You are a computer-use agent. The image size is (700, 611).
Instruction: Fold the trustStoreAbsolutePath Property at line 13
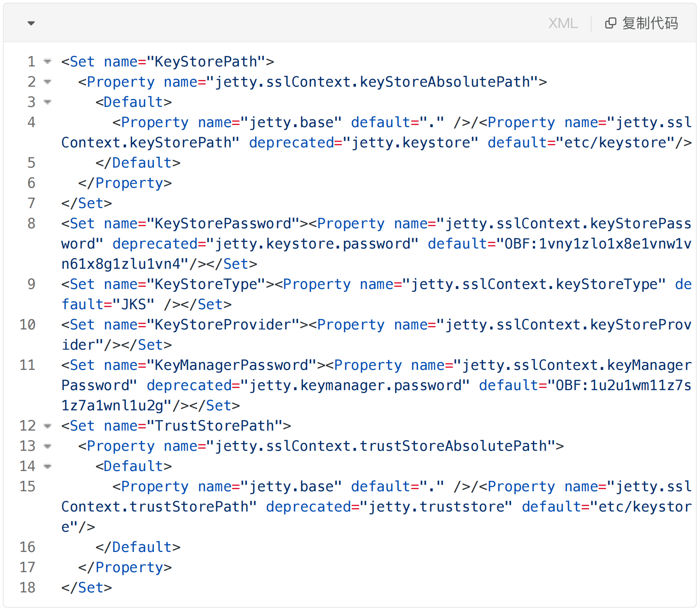click(48, 446)
